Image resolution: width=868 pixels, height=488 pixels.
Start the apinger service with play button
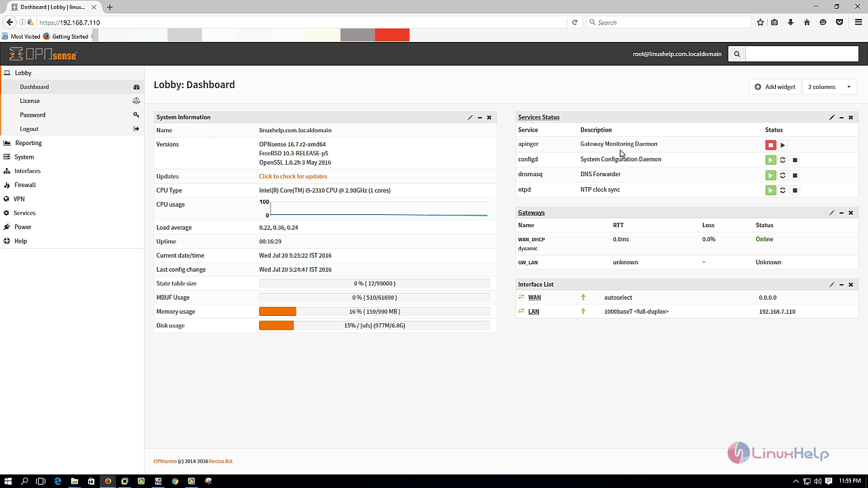tap(783, 145)
